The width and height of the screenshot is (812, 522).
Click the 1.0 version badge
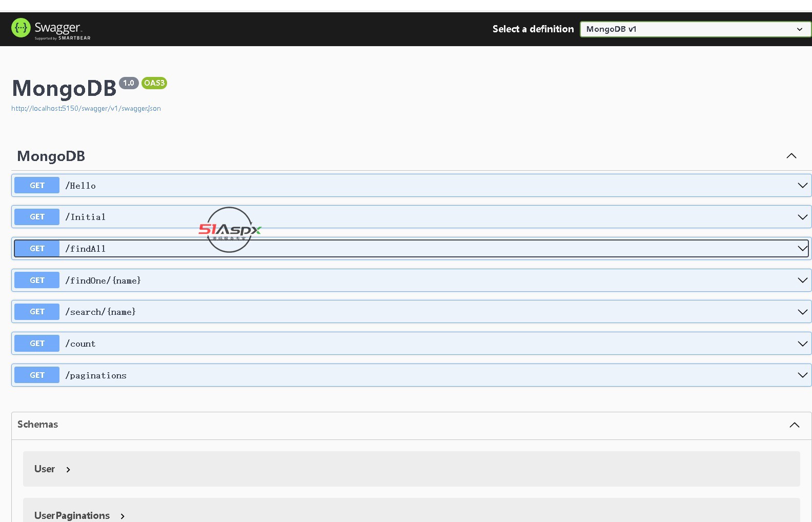pos(129,83)
